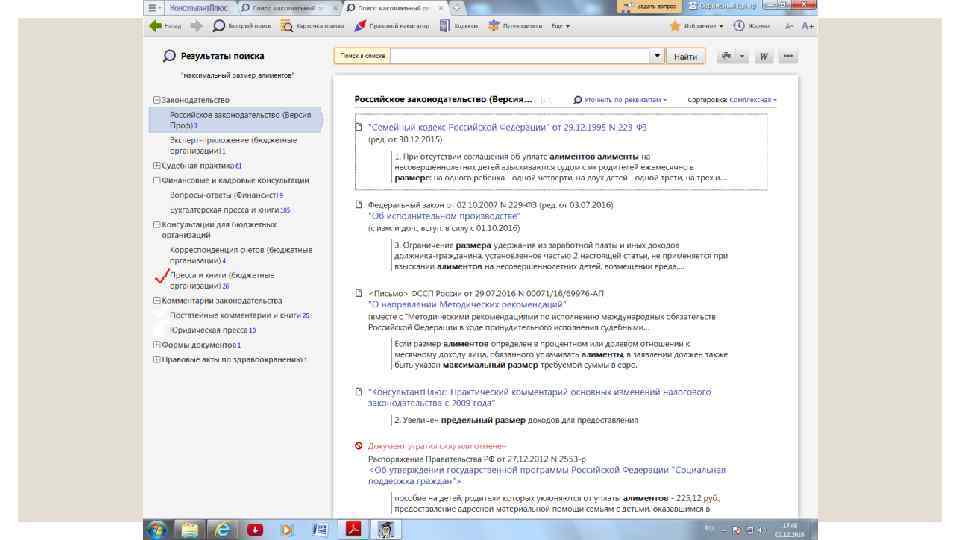
Task: Expand the Судебная практика node
Action: coord(157,165)
